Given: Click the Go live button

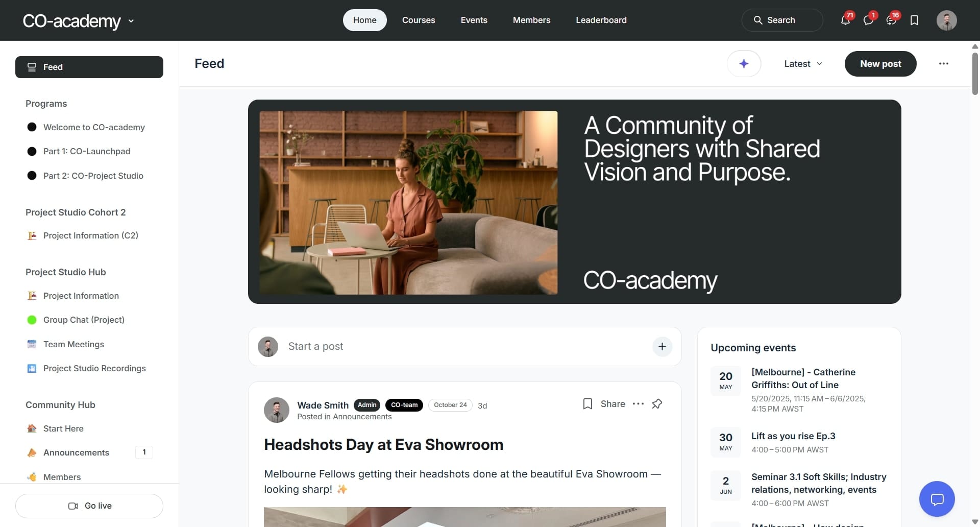Looking at the screenshot, I should coord(89,506).
